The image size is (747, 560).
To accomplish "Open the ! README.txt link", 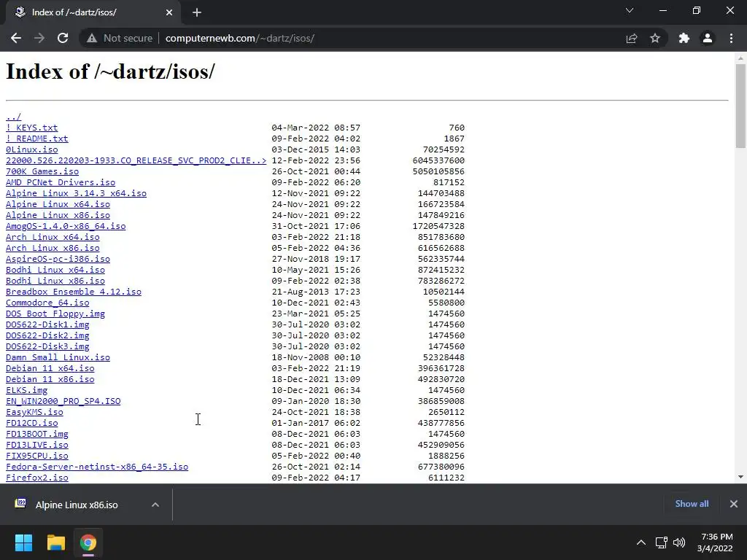I will [x=37, y=139].
